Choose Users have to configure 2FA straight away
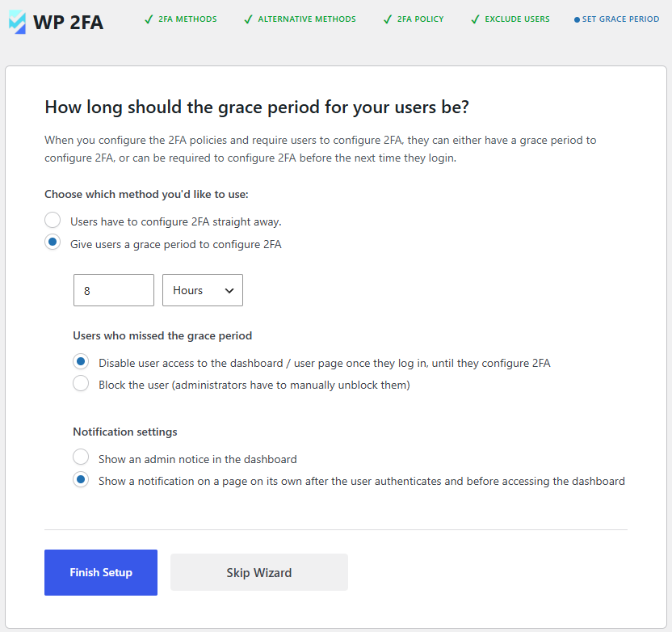Viewport: 672px width, 632px height. [x=52, y=220]
